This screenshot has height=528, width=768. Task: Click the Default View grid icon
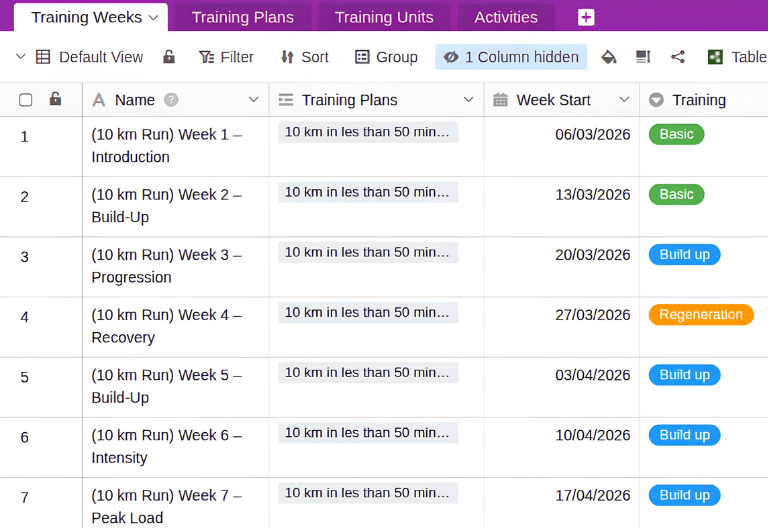43,57
